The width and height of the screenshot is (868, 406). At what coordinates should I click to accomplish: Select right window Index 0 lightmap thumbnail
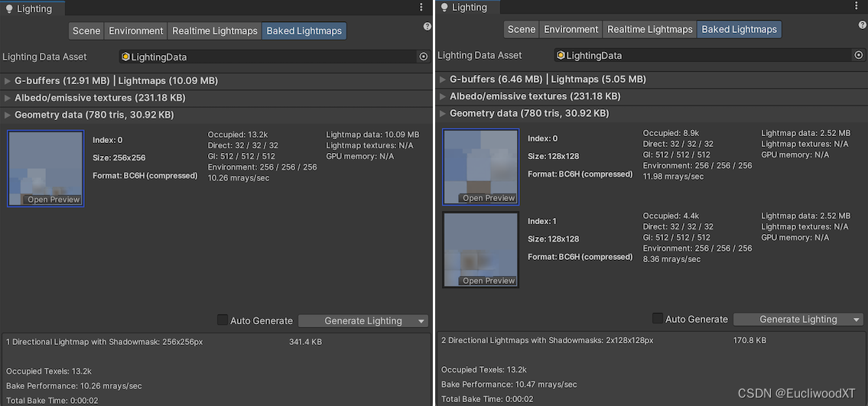[480, 167]
